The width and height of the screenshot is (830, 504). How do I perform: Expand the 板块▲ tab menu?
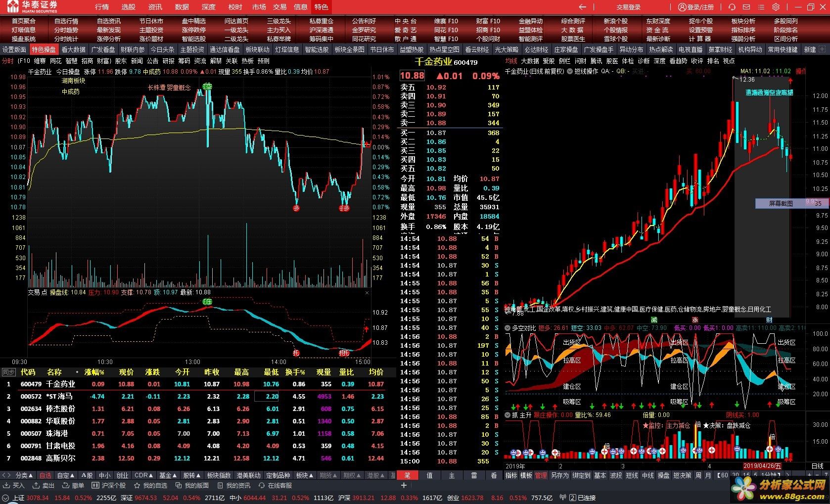point(305,475)
